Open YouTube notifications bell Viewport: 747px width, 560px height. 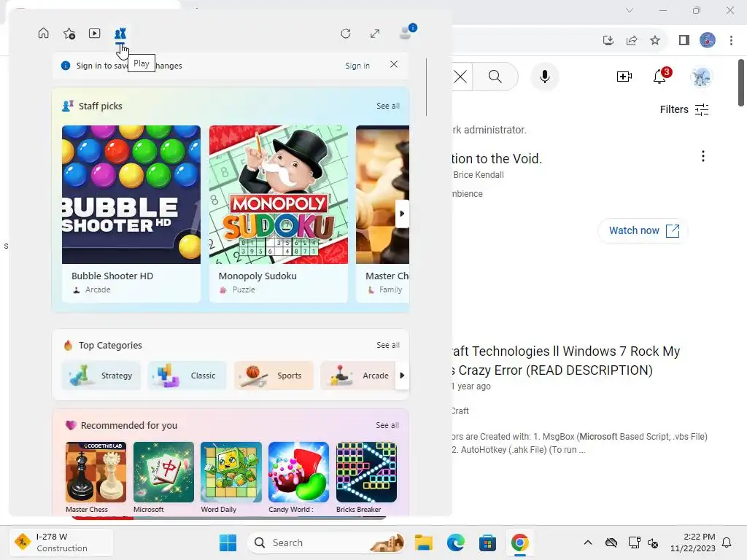(659, 76)
